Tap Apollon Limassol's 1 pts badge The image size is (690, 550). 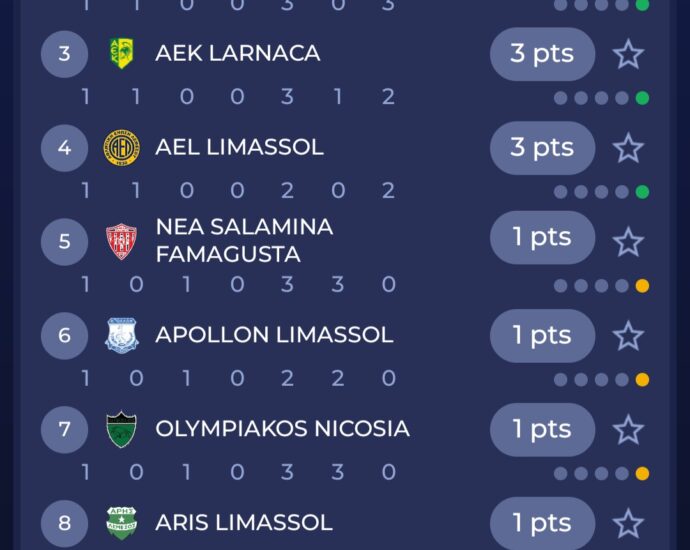(x=542, y=335)
